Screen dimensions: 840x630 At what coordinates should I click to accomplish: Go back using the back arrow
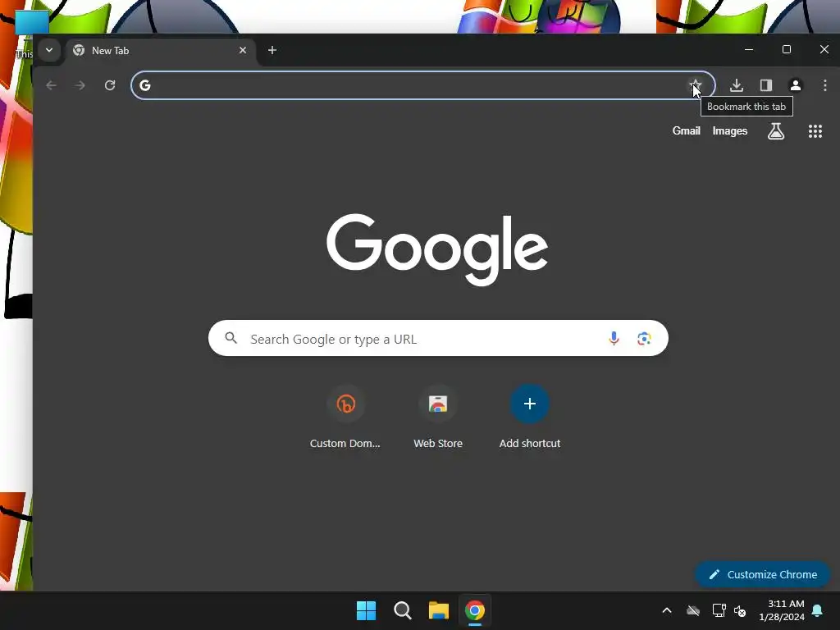[x=52, y=85]
